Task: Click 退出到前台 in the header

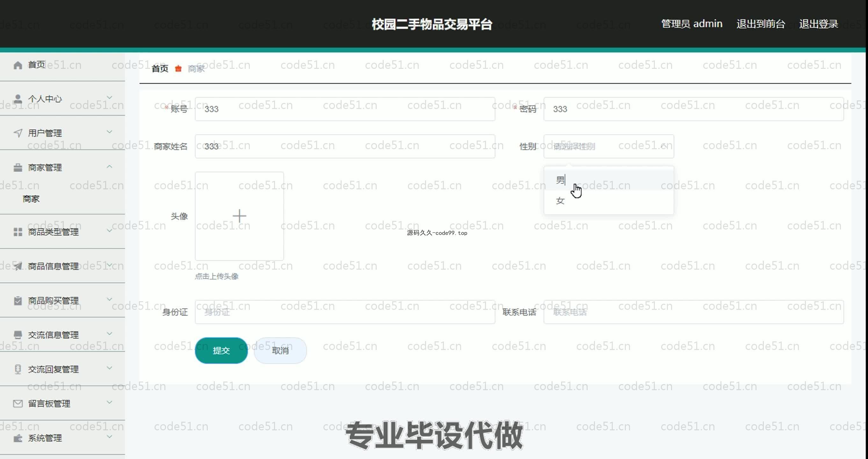Action: [x=761, y=24]
